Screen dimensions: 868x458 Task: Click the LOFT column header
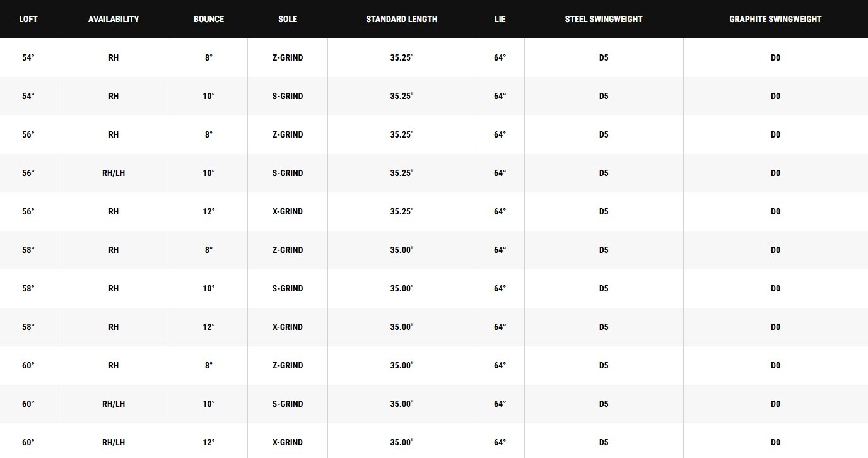click(28, 19)
